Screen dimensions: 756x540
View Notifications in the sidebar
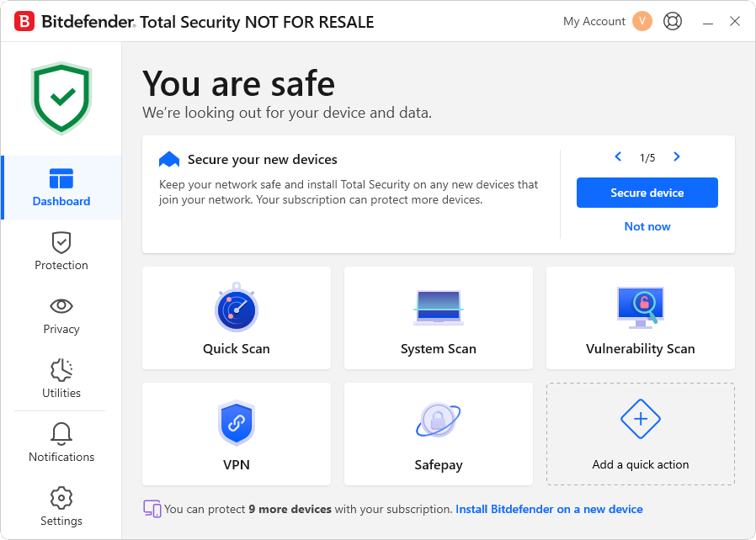(x=61, y=443)
